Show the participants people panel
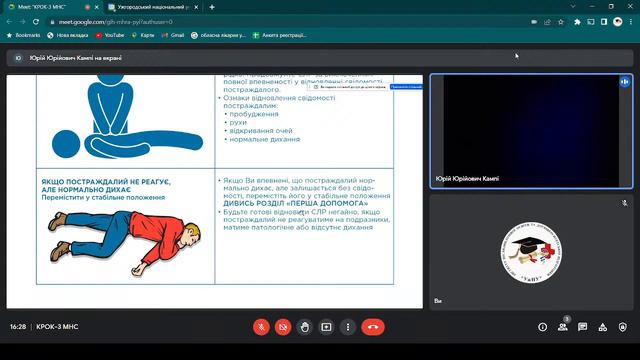This screenshot has height=360, width=640. tap(563, 327)
